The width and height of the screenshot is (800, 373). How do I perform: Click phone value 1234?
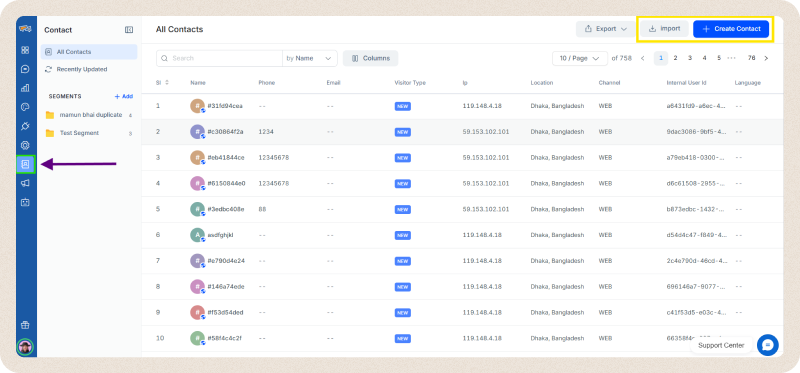266,132
